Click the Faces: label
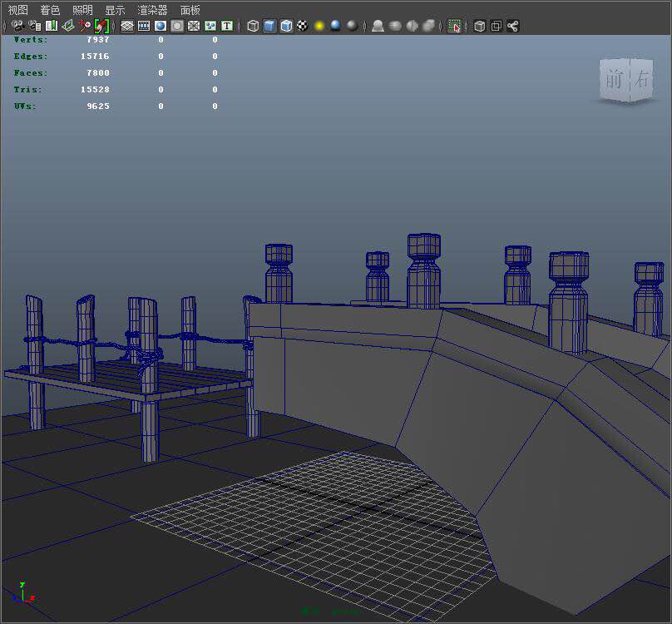Screen dimensions: 672x624 (x=31, y=73)
